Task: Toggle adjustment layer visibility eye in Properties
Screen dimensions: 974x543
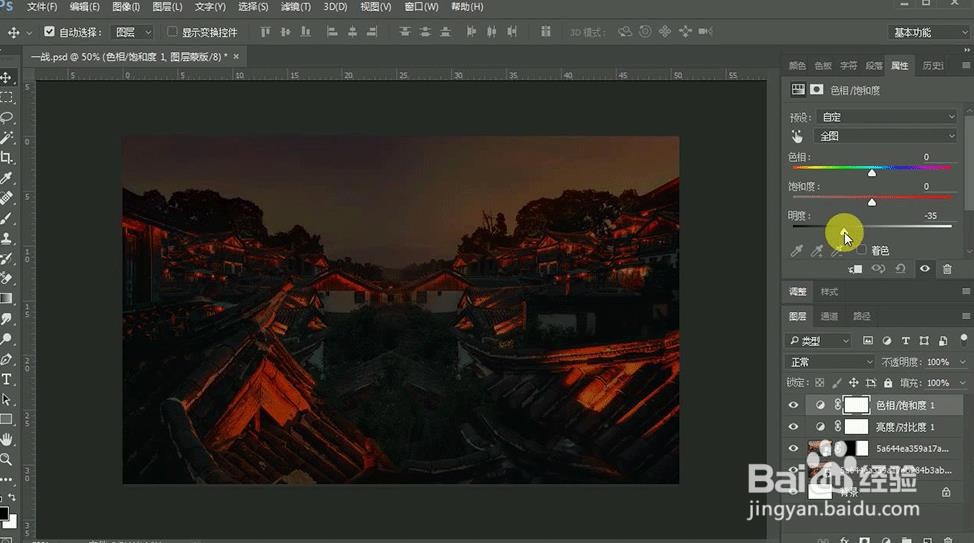Action: coord(924,269)
